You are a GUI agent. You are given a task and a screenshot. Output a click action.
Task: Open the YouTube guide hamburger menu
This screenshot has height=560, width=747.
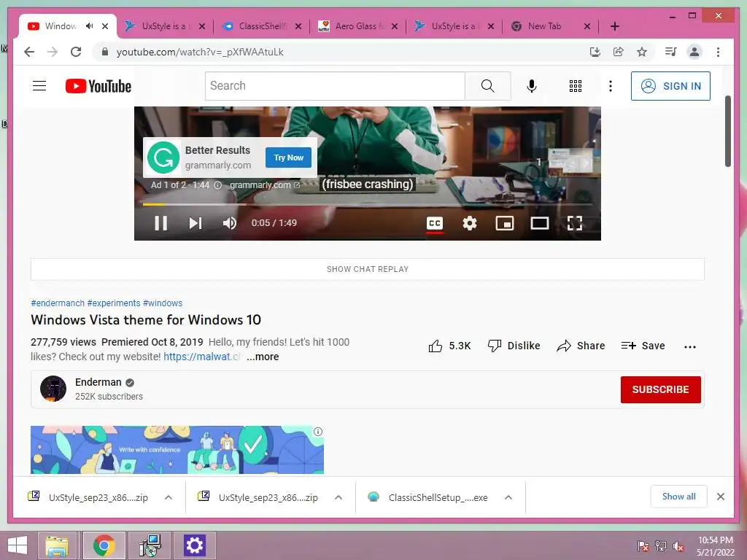coord(39,86)
